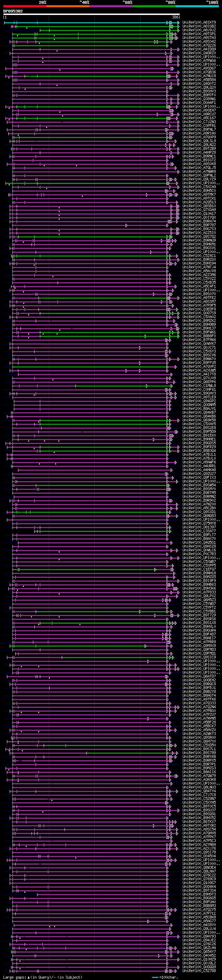Select the UniRef100_B9P5D9 label
222x980 pixels.
(x=199, y=432)
